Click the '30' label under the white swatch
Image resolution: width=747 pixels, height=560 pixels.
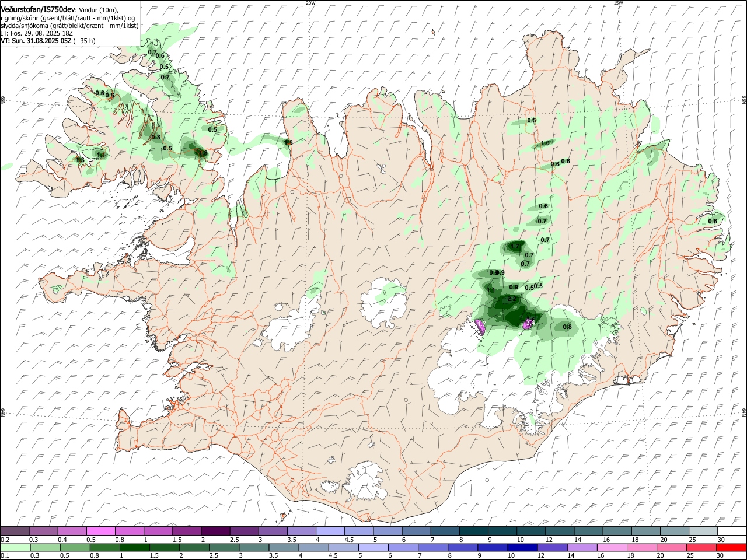click(721, 540)
